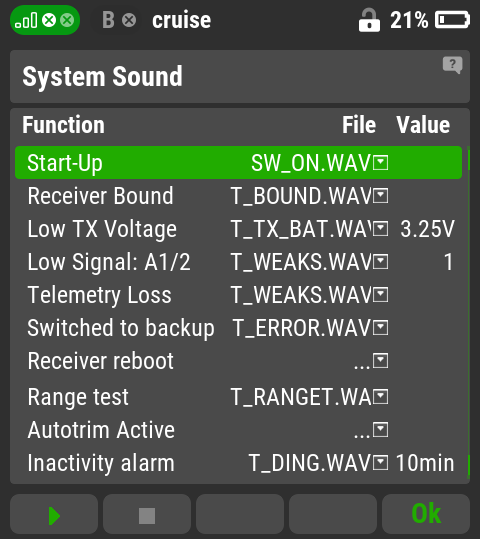
Task: Edit Low TX Voltage value 3.25V
Action: (427, 229)
